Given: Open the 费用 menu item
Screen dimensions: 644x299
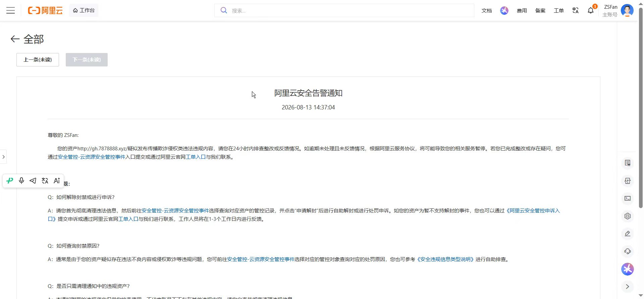Looking at the screenshot, I should [522, 11].
